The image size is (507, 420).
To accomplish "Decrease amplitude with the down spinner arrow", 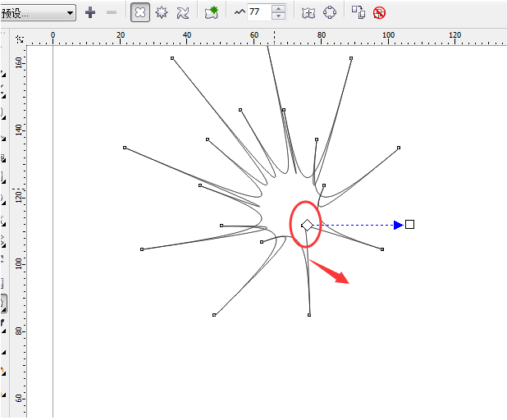I will [x=278, y=16].
